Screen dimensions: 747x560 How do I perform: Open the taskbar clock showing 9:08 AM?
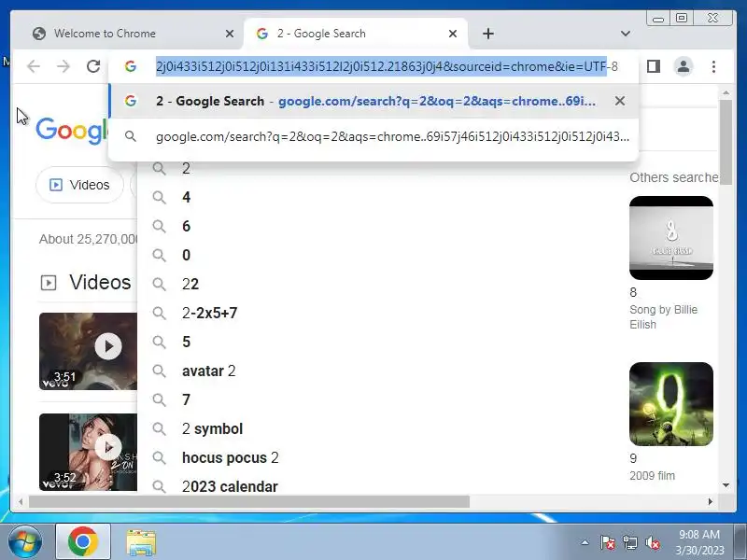pyautogui.click(x=699, y=542)
